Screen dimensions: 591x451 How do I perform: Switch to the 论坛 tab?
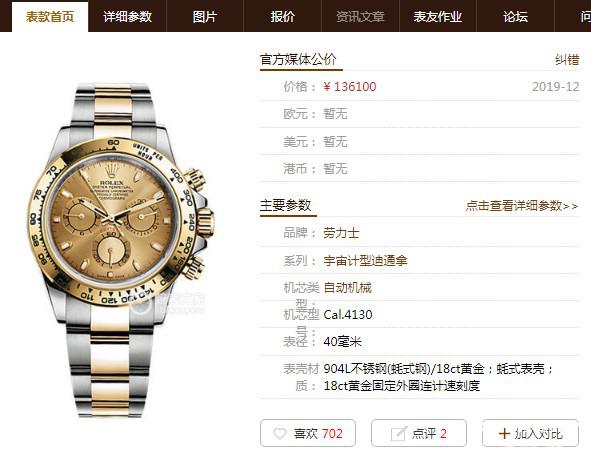pyautogui.click(x=515, y=17)
